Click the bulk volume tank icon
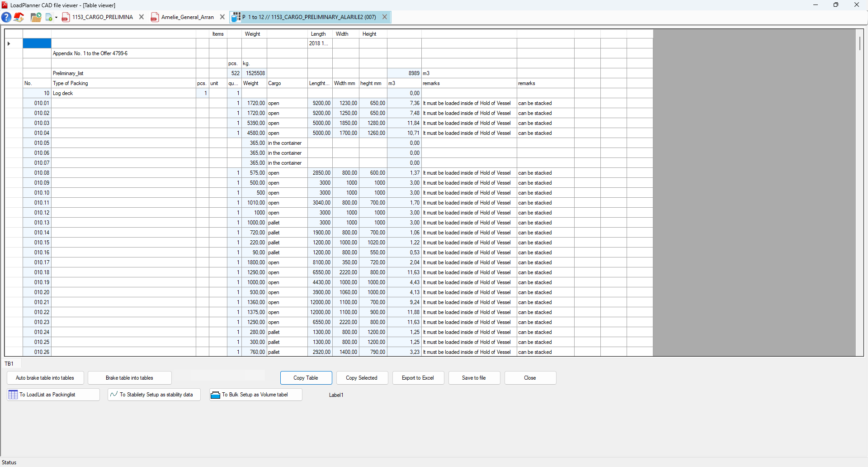868x467 pixels. click(x=215, y=395)
